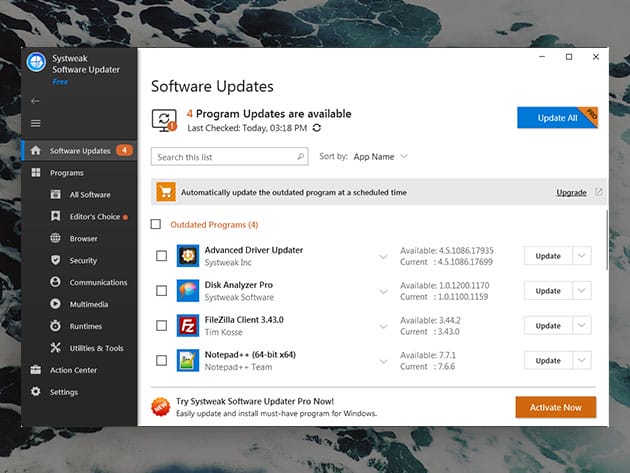Image resolution: width=630 pixels, height=473 pixels.
Task: Update Advanced Driver Updater
Action: click(548, 256)
